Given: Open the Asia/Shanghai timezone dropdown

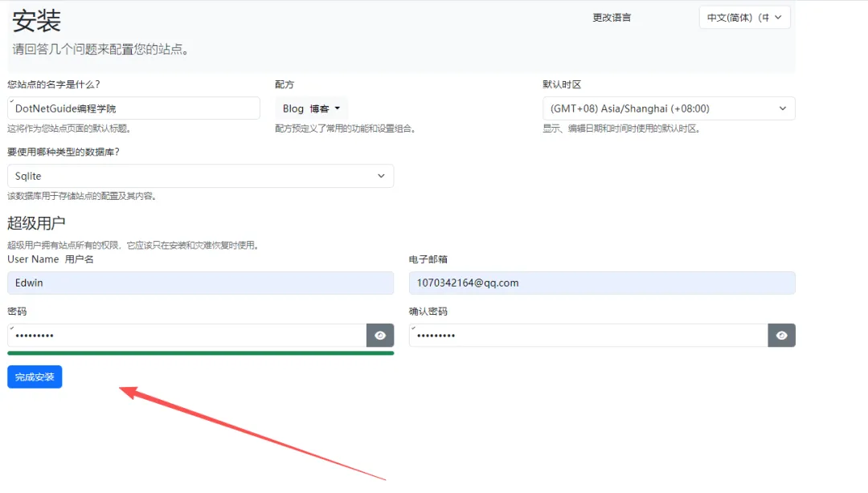Looking at the screenshot, I should pyautogui.click(x=669, y=108).
